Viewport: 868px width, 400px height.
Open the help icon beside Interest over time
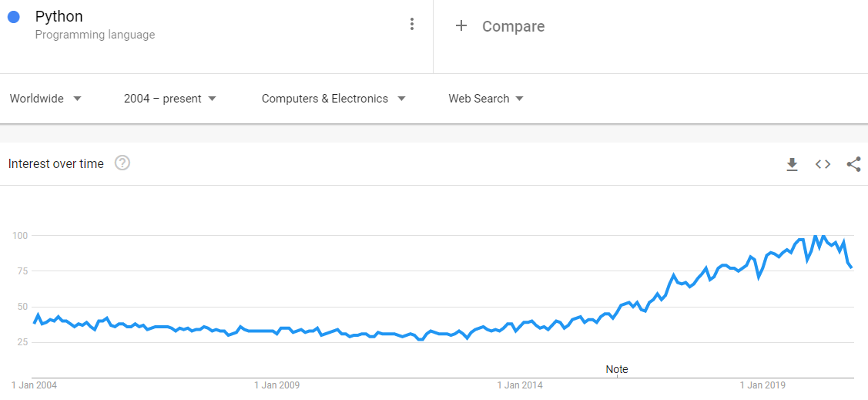[x=122, y=163]
